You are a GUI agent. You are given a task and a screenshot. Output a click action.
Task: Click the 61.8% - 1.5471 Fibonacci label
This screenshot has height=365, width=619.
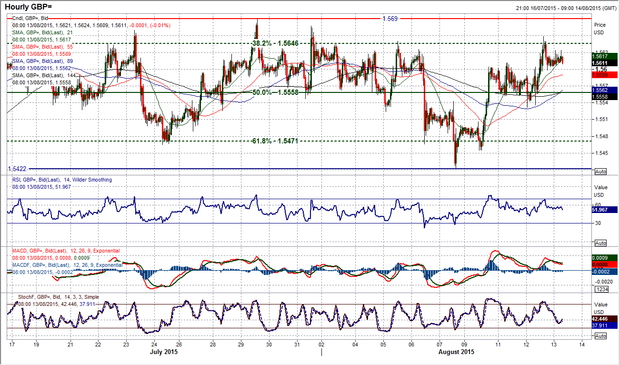click(275, 141)
